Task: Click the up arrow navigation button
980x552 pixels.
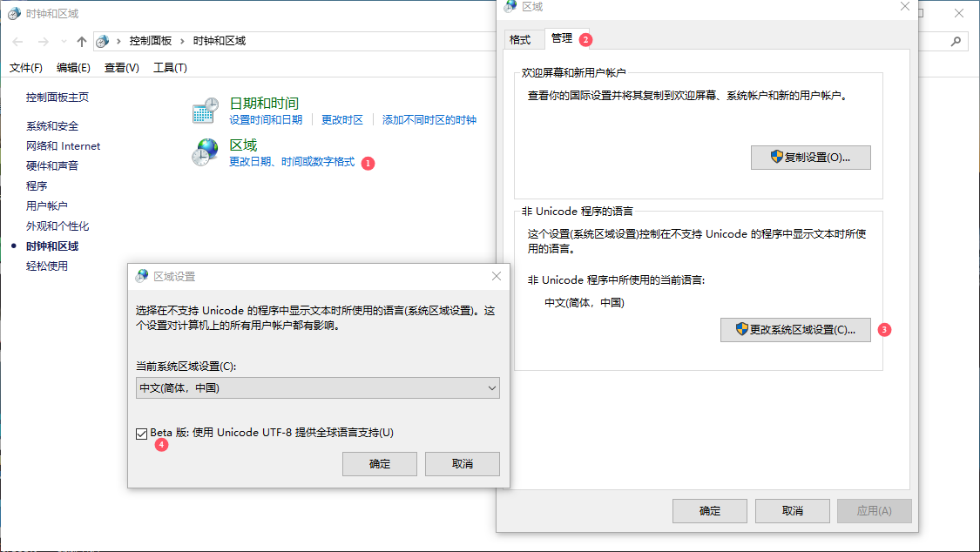Action: [x=81, y=41]
